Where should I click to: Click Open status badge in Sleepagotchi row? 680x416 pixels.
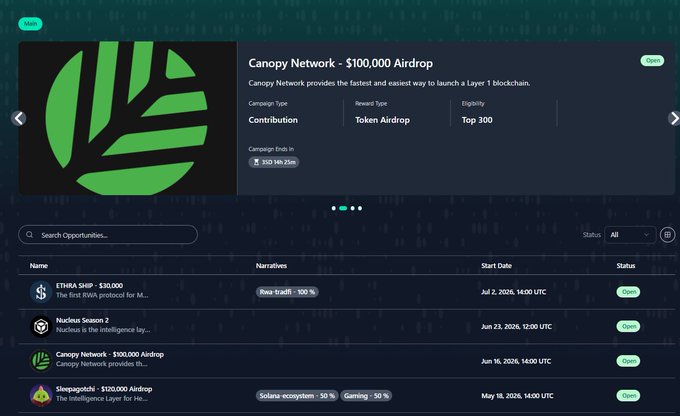[628, 396]
